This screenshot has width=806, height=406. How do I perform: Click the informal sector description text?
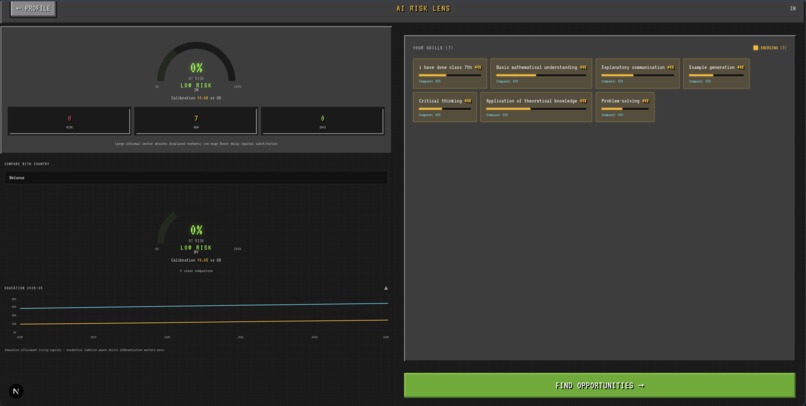tap(196, 144)
